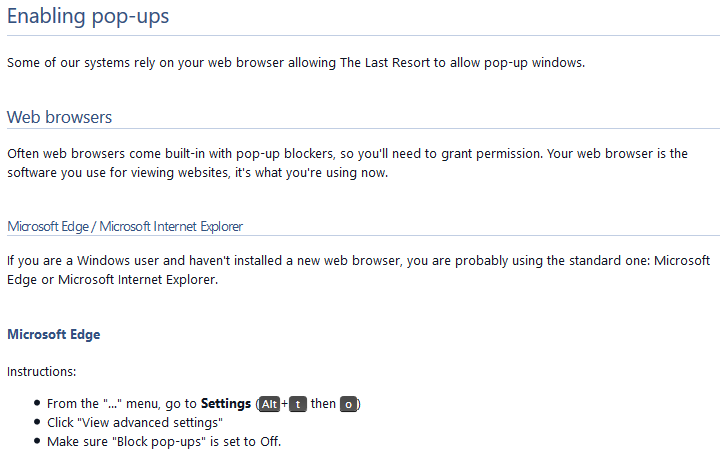Image resolution: width=722 pixels, height=459 pixels.
Task: Click the third bullet point marker
Action: 37,441
